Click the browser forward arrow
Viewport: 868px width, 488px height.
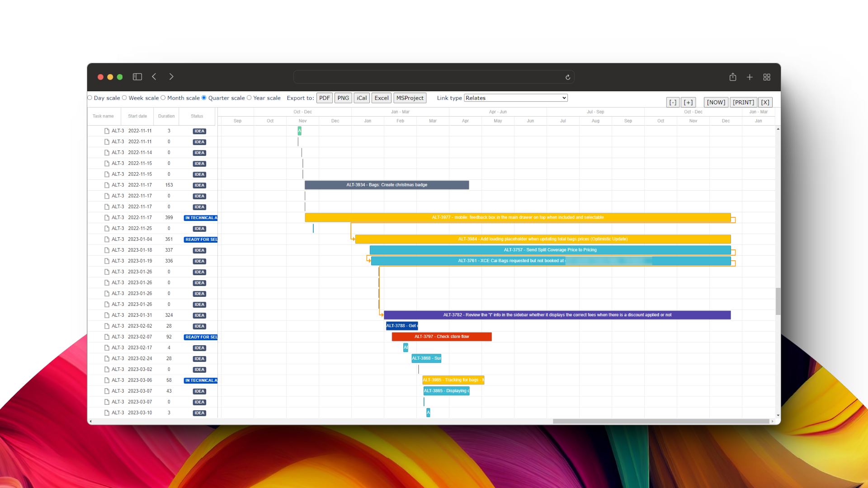point(171,77)
